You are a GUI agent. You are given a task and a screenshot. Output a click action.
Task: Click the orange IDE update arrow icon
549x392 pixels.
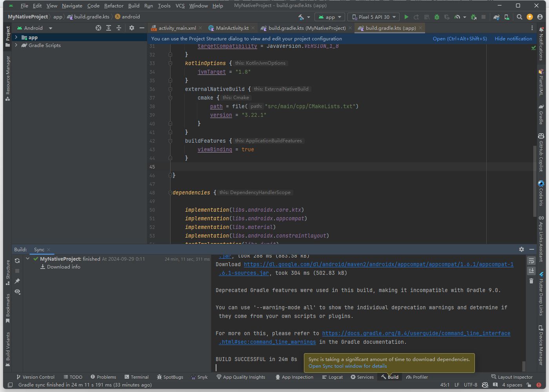(530, 17)
